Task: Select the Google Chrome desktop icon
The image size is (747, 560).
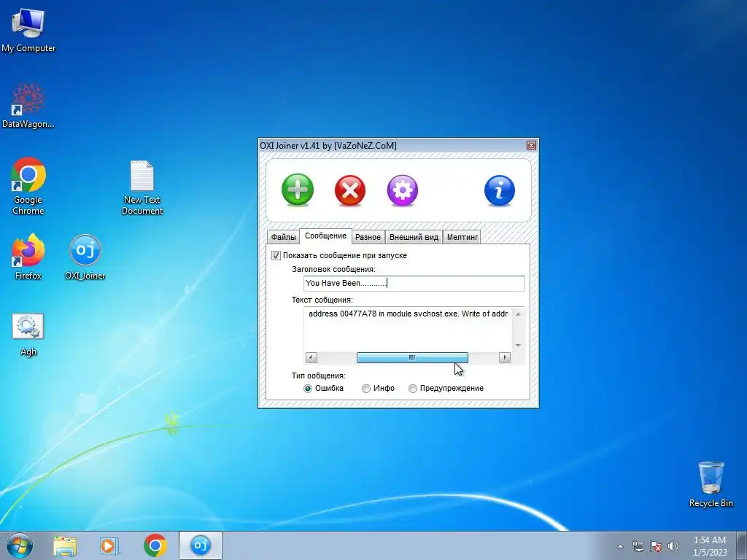Action: click(x=28, y=186)
